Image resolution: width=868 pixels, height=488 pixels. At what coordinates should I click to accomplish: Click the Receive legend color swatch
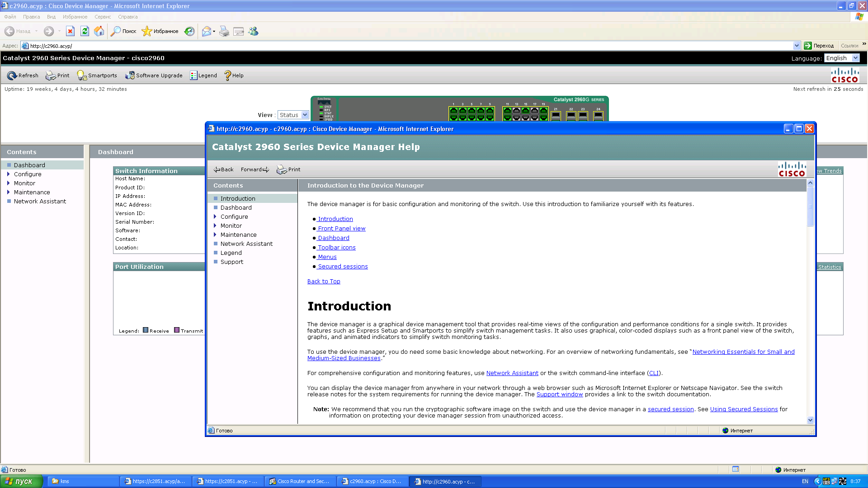(146, 330)
